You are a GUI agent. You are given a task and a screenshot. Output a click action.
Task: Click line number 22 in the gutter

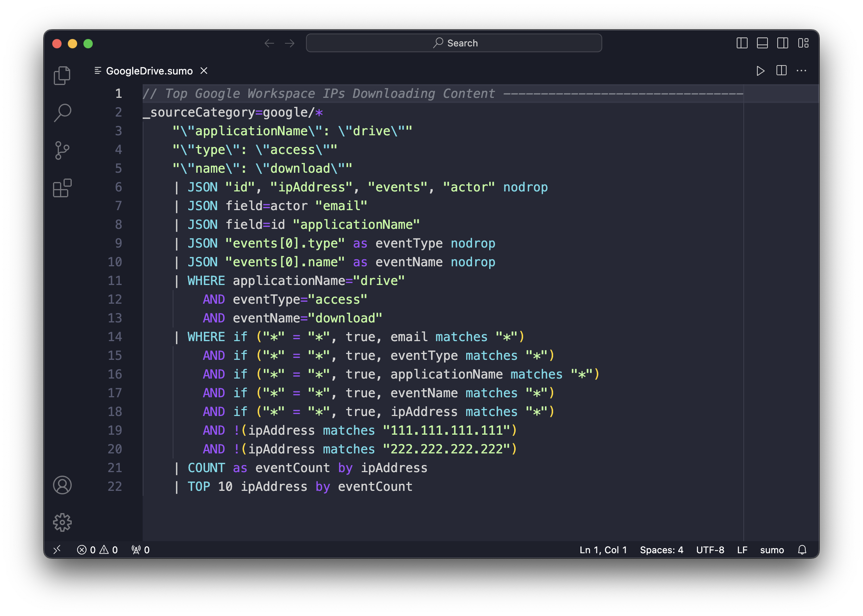(x=115, y=487)
